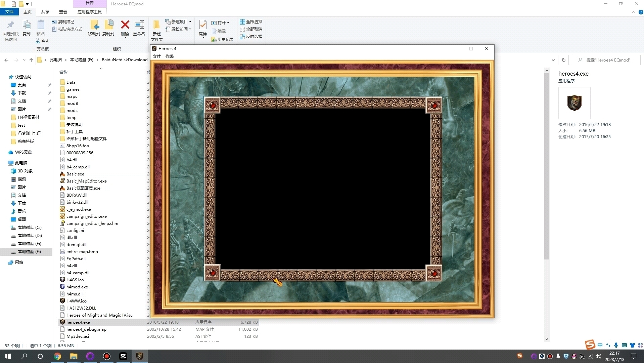This screenshot has width=644, height=363.
Task: Click the Cut (剪切) scissors button
Action: tap(42, 41)
